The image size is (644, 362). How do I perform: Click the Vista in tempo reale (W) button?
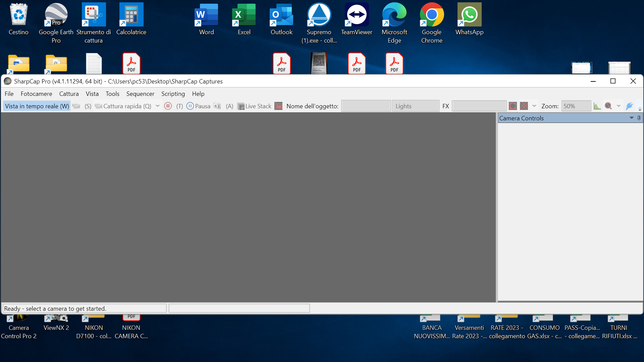[37, 106]
